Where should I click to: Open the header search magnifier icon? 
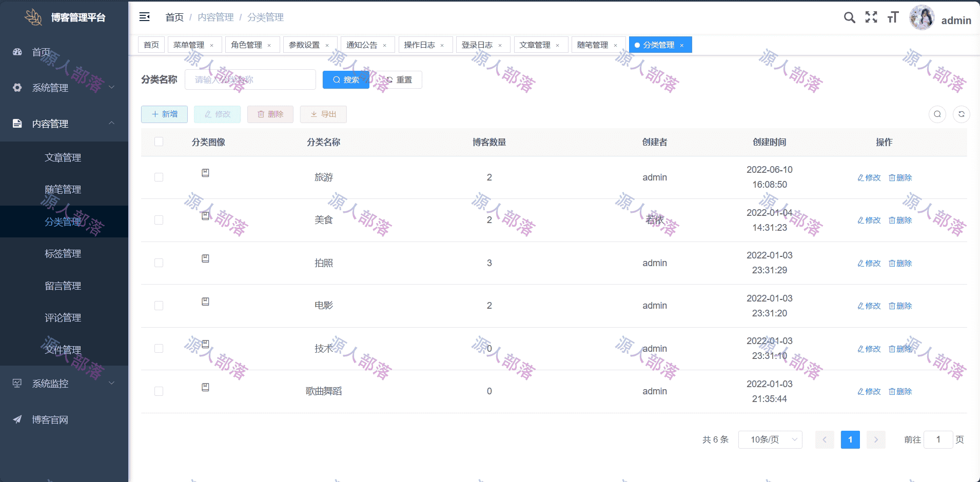[850, 17]
